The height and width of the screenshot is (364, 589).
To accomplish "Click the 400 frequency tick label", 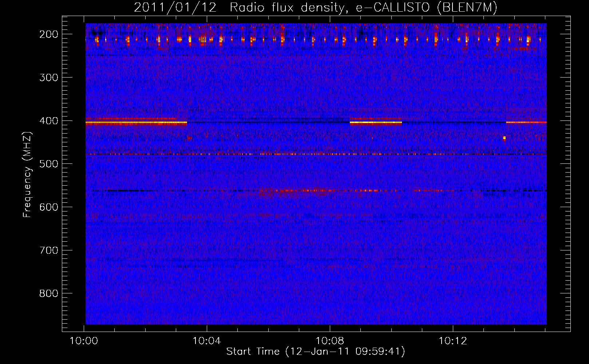I will [x=48, y=121].
